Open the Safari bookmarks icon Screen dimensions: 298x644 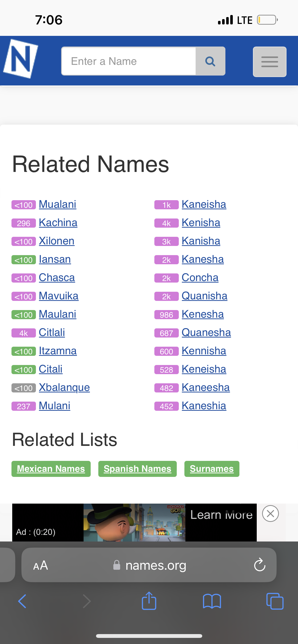(212, 602)
